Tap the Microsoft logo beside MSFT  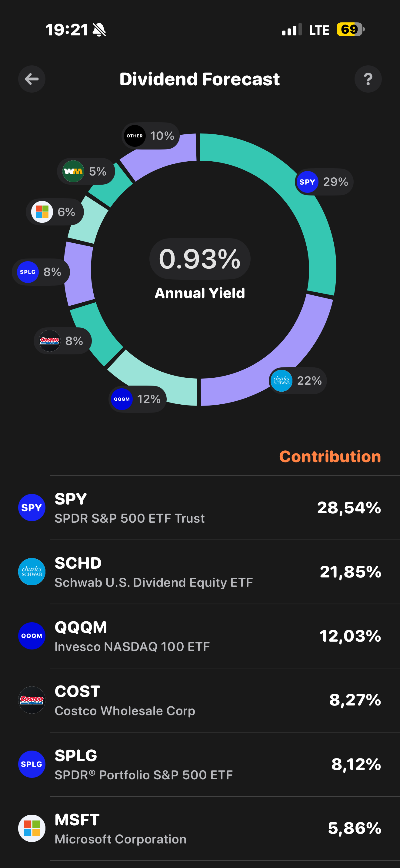(x=32, y=828)
